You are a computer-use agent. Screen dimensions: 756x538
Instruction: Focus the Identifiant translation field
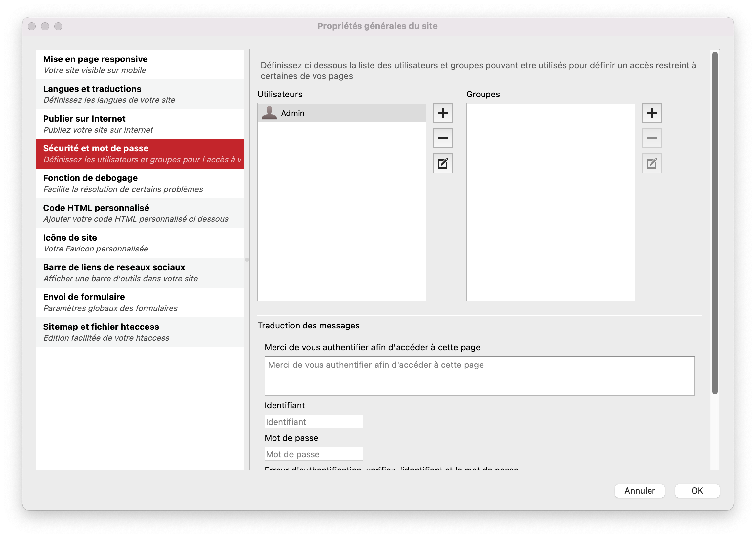tap(314, 422)
